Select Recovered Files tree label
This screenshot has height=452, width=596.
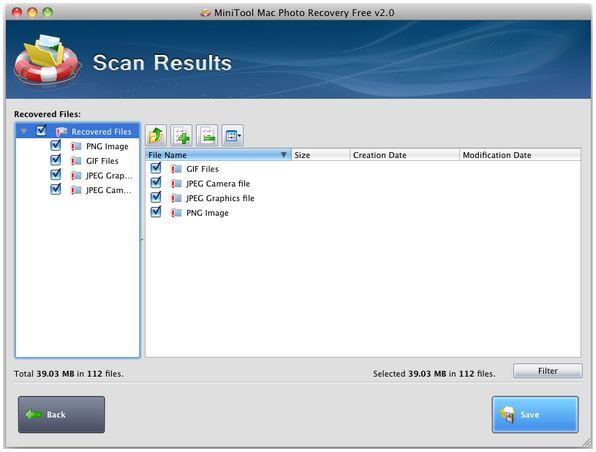(x=101, y=132)
